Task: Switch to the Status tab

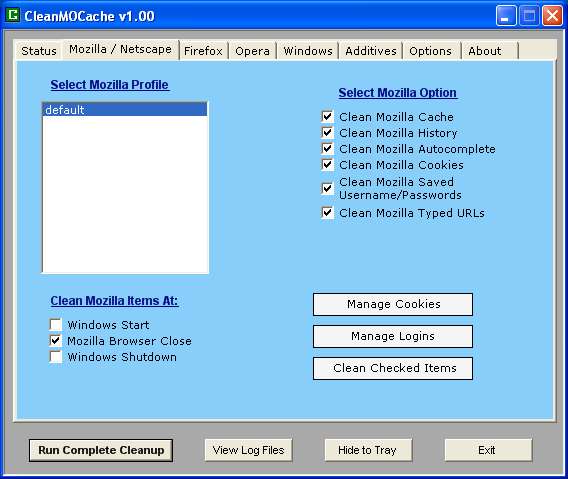Action: click(39, 51)
